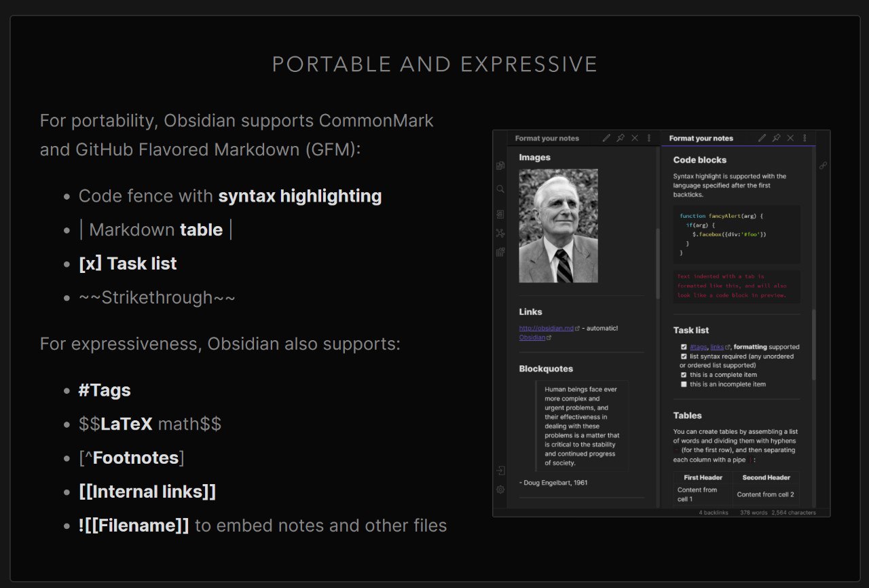
Task: Open the quick switcher icon in the left ribbon
Action: pos(500,214)
